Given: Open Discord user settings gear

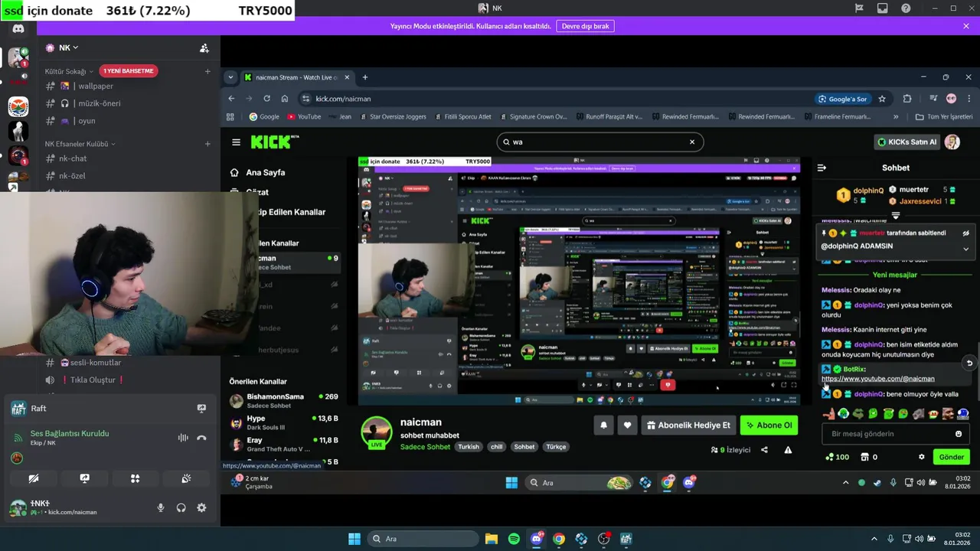Looking at the screenshot, I should (201, 507).
